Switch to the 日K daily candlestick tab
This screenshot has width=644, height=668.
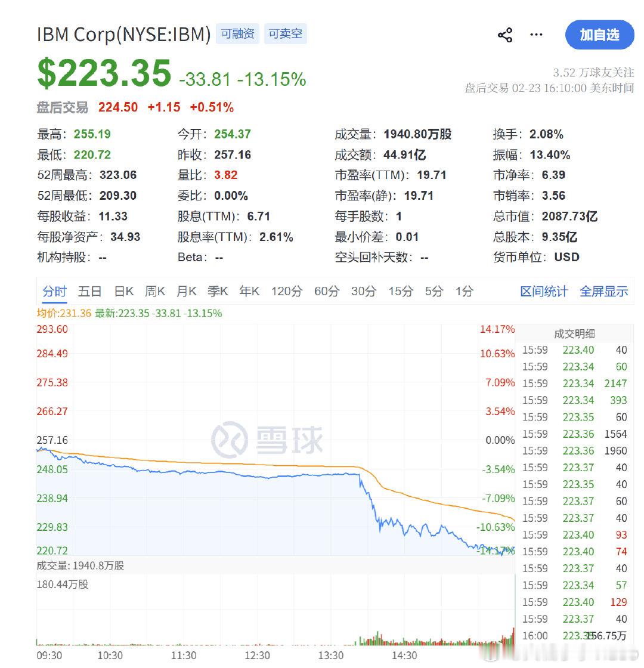[123, 292]
